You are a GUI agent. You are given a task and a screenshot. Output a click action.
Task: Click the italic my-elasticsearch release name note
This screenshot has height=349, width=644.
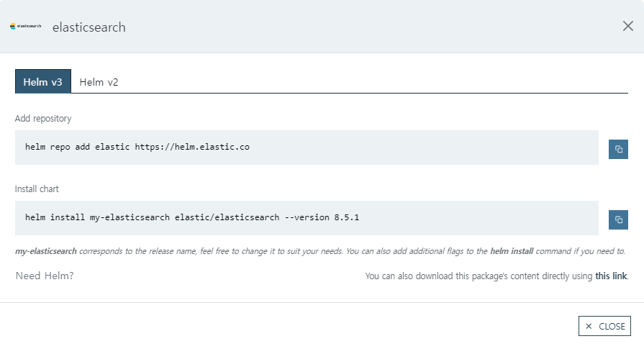[320, 251]
